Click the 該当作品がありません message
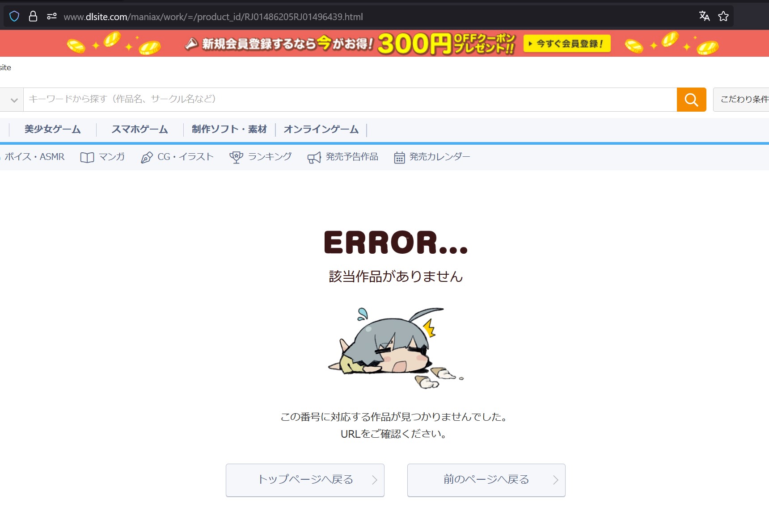The image size is (769, 532). tap(396, 277)
